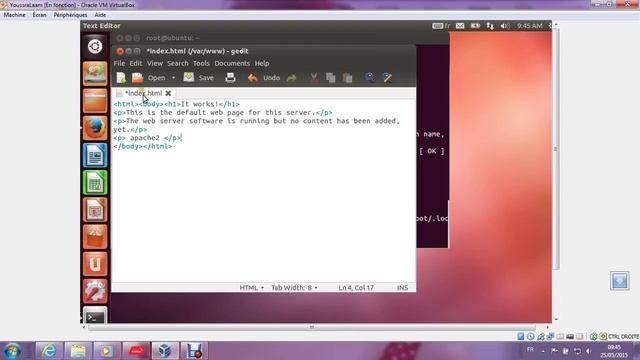Open HTML syntax language dropdown
Viewport: 640px width, 360px height.
251,288
